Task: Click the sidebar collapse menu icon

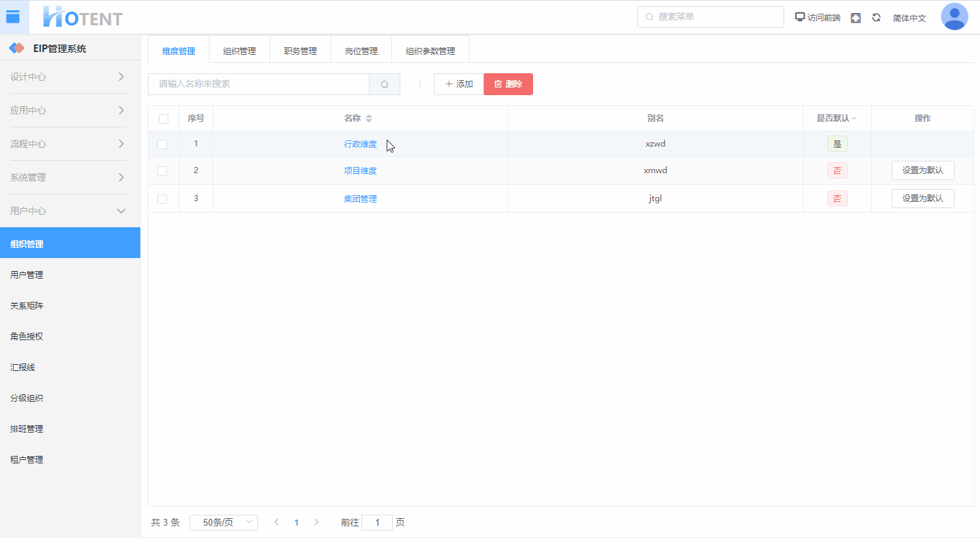Action: [13, 17]
